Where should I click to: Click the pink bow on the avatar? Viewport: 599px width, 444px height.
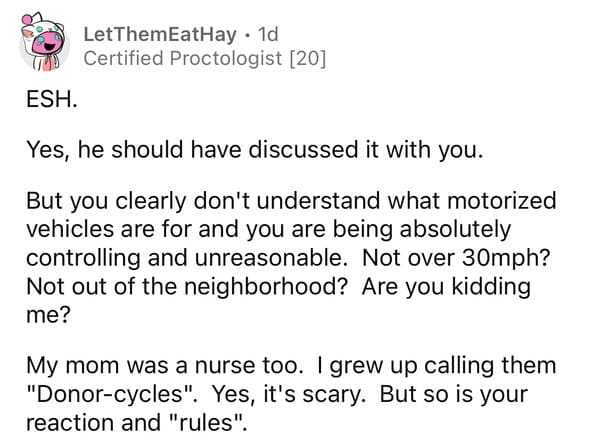(x=27, y=19)
